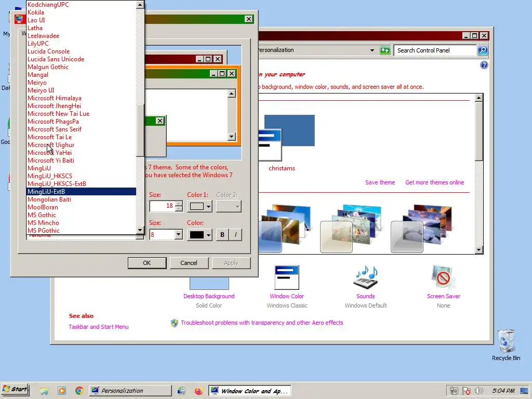
Task: Click the font list scrollbar down arrow
Action: pyautogui.click(x=140, y=230)
